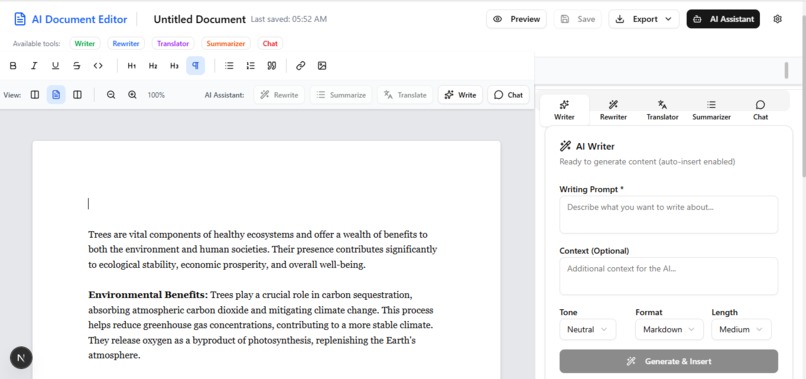806x379 pixels.
Task: Click the 100% zoom level text
Action: (156, 95)
